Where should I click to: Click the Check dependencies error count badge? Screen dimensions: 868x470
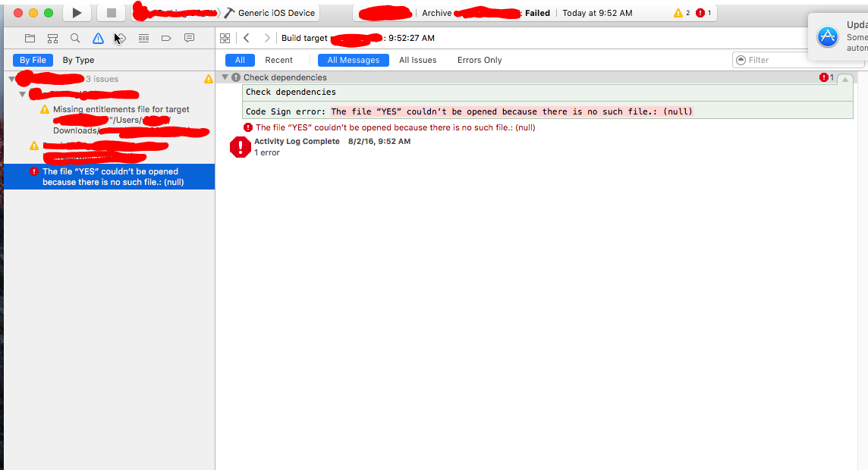click(x=826, y=77)
